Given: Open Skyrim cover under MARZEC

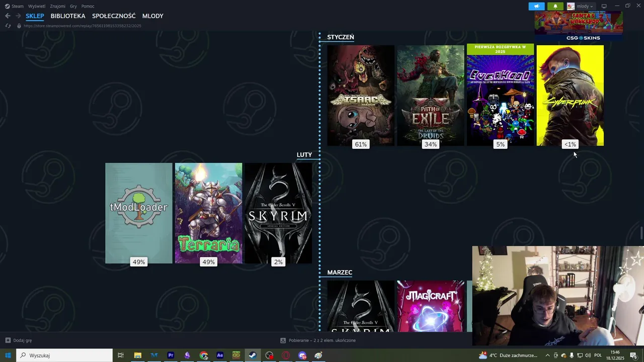Looking at the screenshot, I should tap(361, 306).
